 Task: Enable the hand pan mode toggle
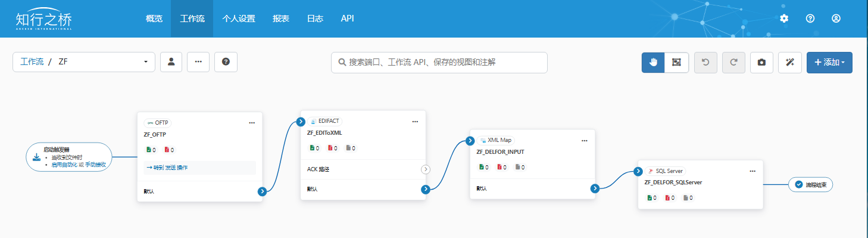pyautogui.click(x=653, y=62)
